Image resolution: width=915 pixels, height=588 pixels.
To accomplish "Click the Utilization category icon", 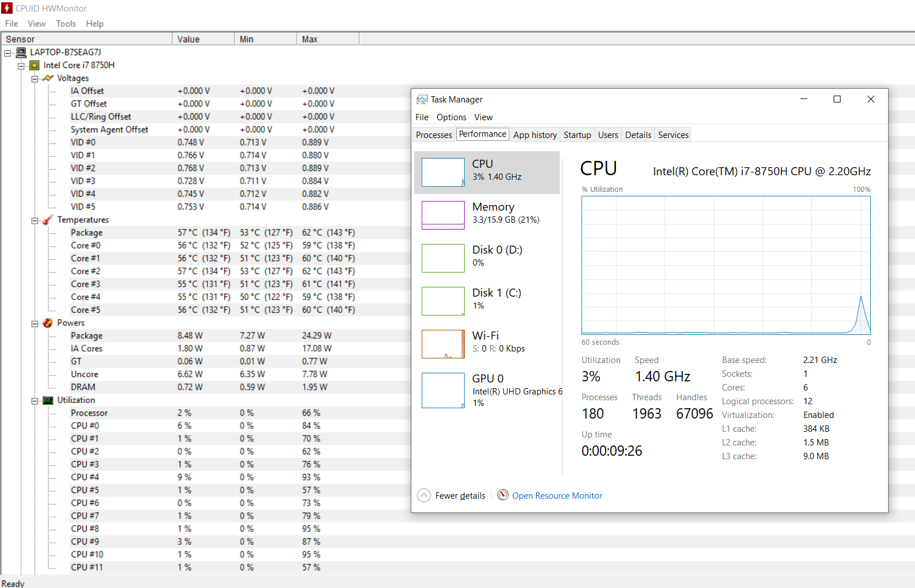I will 48,400.
